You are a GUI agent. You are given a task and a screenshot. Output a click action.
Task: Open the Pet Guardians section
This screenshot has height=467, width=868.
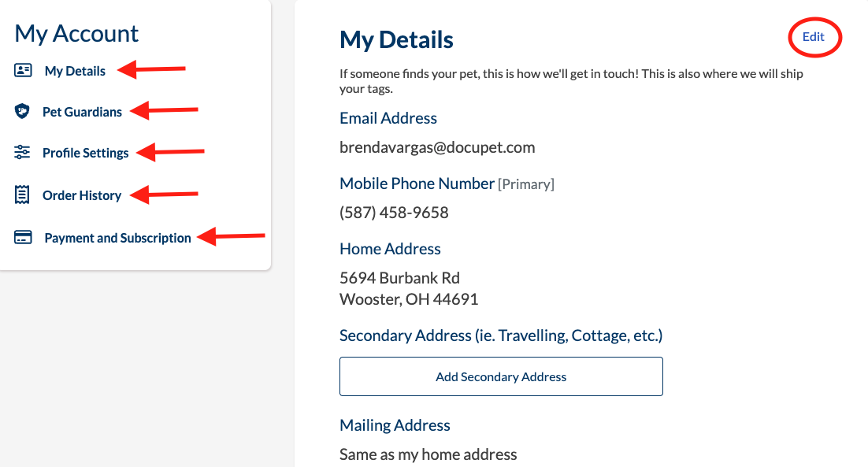tap(82, 112)
